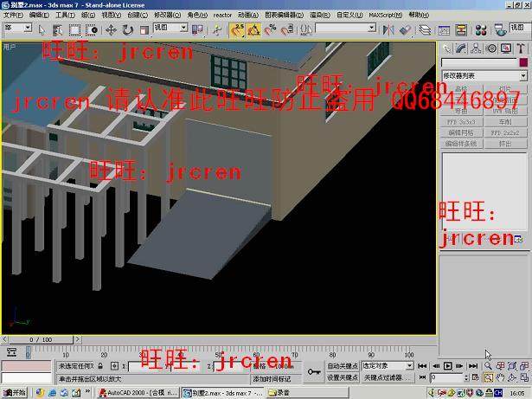Activate the Select and Move tool
The image size is (532, 399).
click(111, 30)
